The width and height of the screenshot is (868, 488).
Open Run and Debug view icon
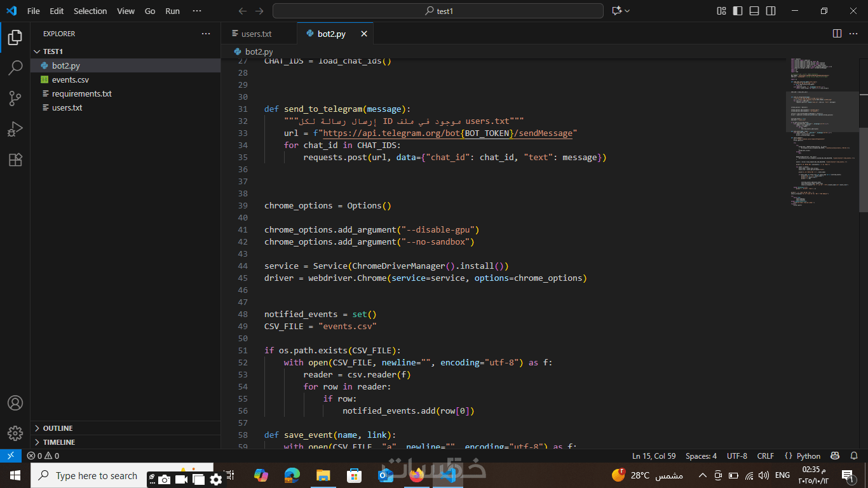click(x=15, y=129)
